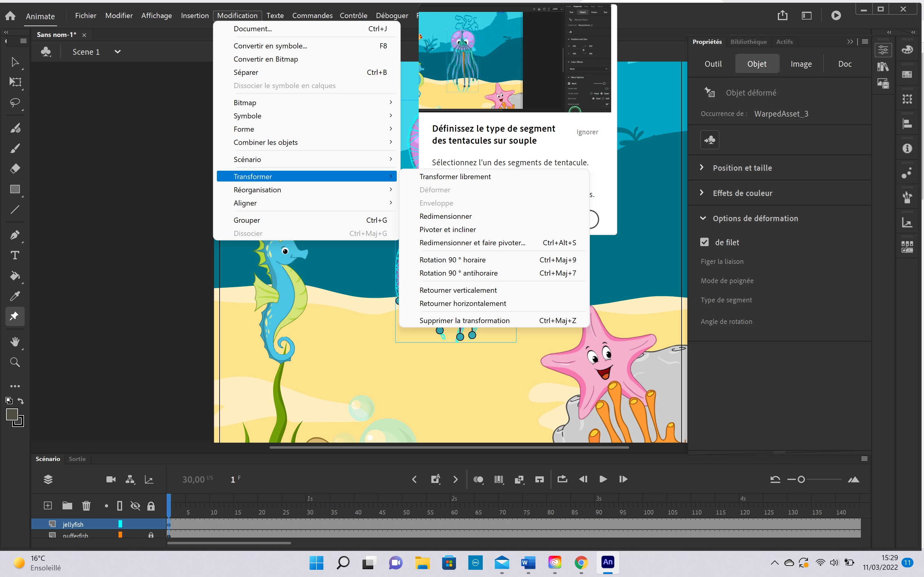Select the Hand tool
The width and height of the screenshot is (924, 577).
pos(14,342)
